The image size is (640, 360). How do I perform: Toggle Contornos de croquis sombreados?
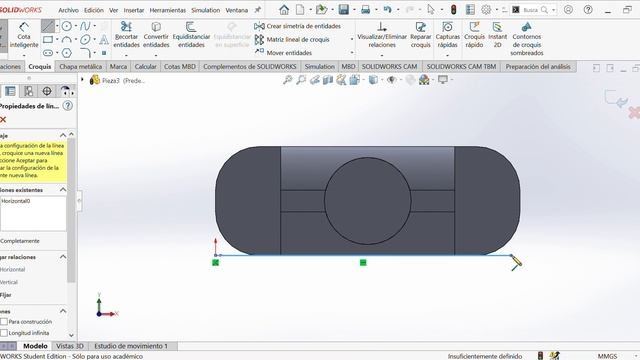pyautogui.click(x=527, y=39)
